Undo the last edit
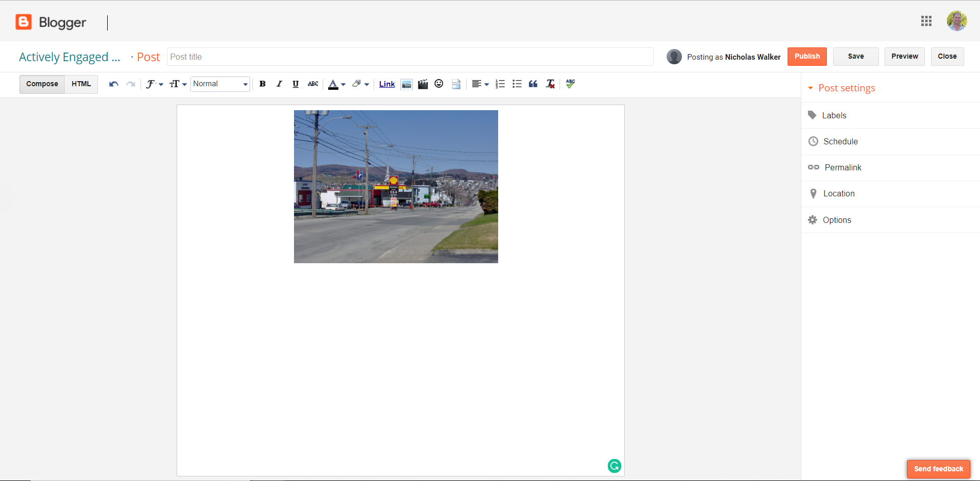Screen dimensions: 980x481 (x=113, y=84)
